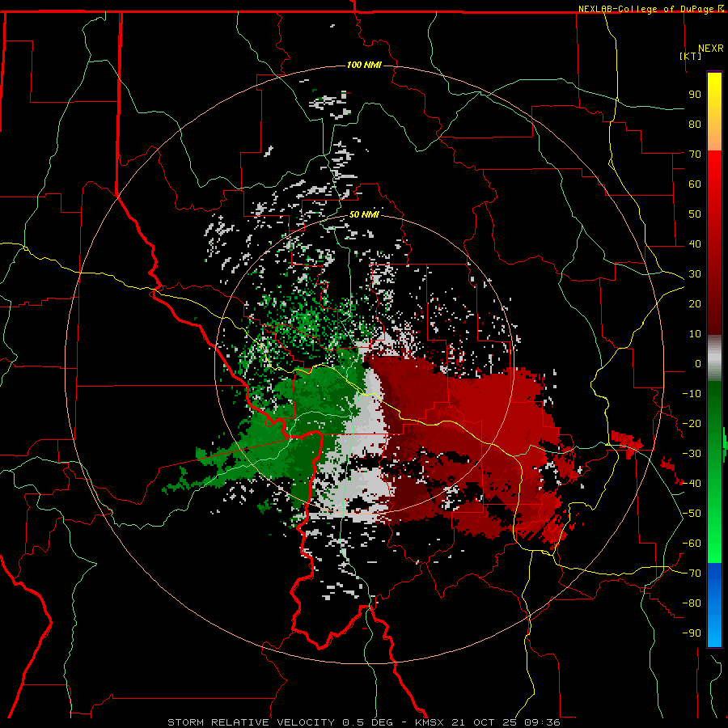Pick the -20 knot scale value
Viewport: 728px width, 728px height.
tap(692, 423)
